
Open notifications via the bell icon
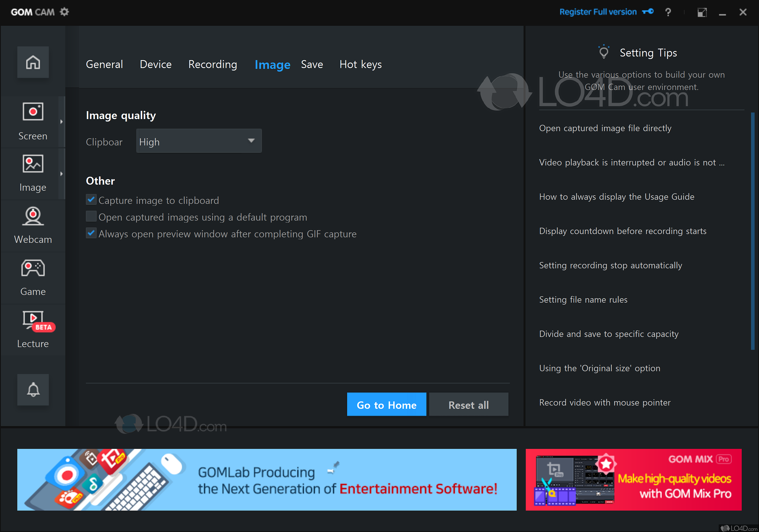tap(33, 390)
